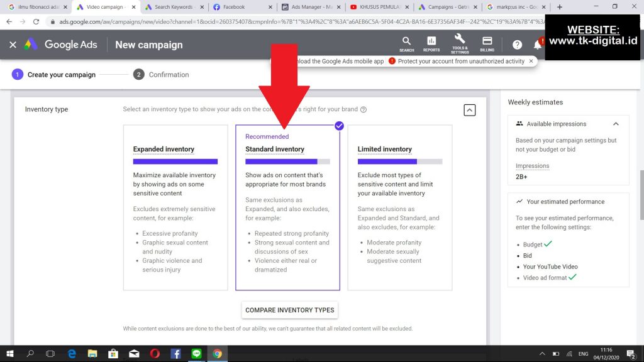Open Tools & Settings wrench icon
This screenshot has height=362, width=644.
point(459,43)
